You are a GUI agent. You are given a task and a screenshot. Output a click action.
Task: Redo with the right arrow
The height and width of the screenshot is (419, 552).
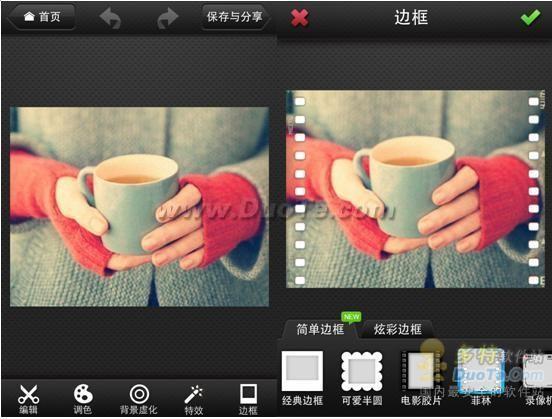click(167, 18)
